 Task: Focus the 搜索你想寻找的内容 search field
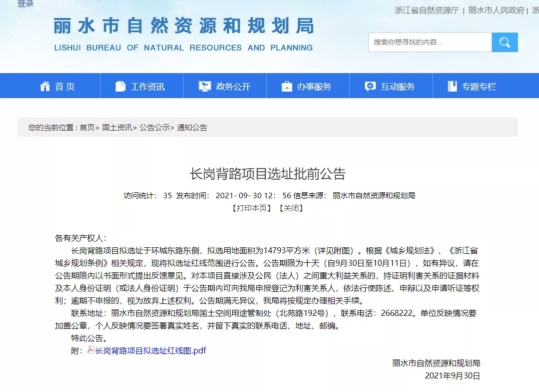tap(430, 42)
